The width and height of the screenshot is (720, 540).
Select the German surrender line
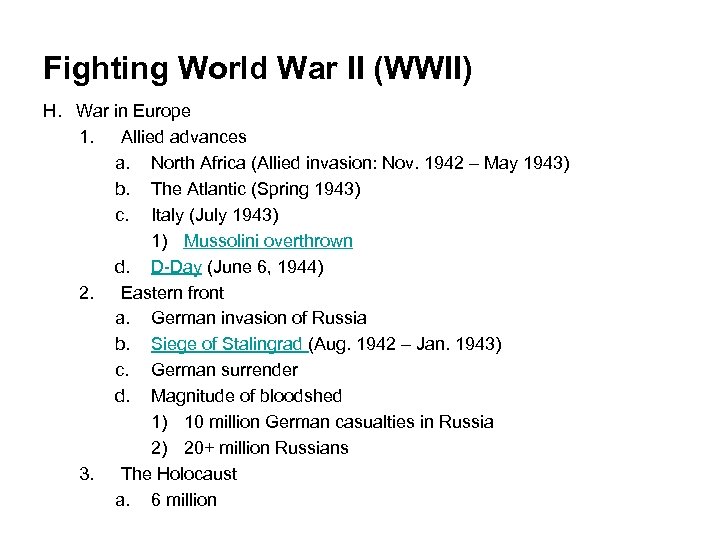pos(225,370)
